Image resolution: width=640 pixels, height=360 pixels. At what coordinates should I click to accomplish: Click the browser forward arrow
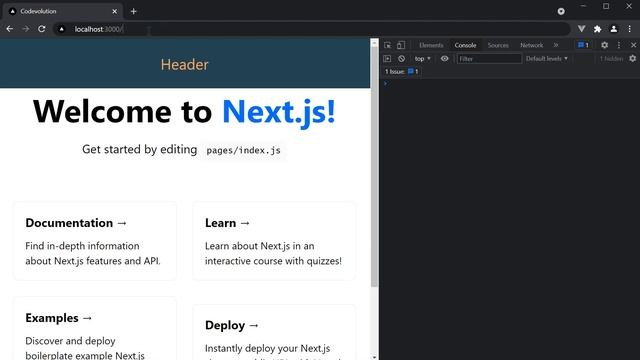coord(26,29)
